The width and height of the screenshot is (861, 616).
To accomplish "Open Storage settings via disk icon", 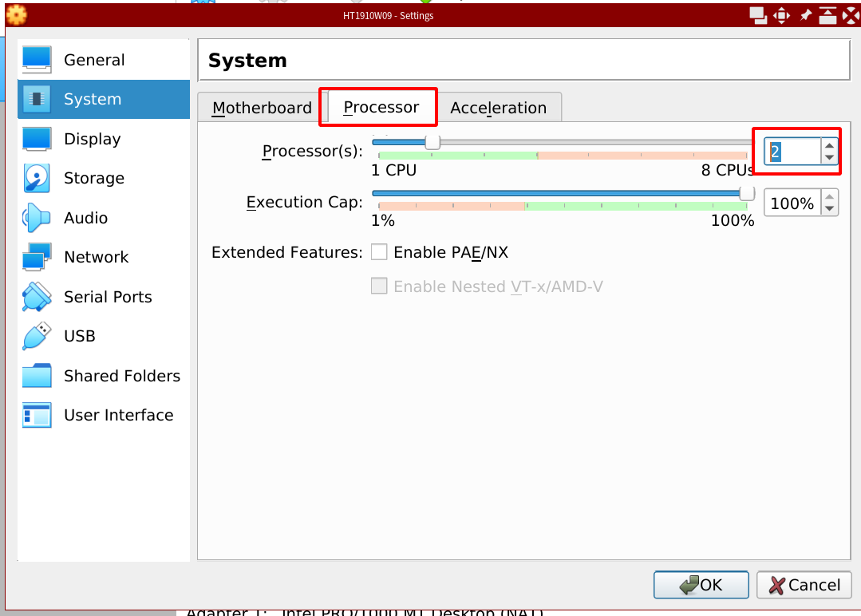I will click(37, 178).
